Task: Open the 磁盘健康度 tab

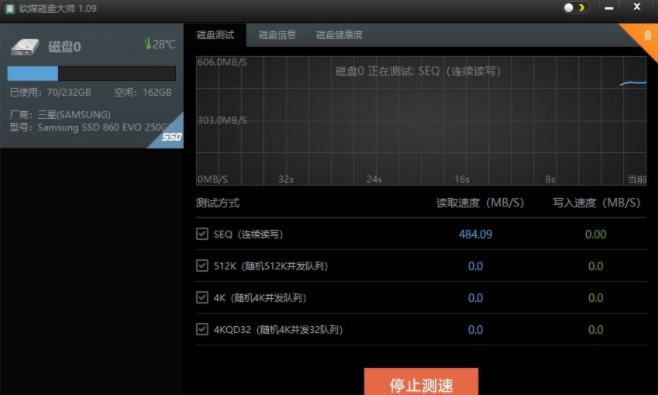Action: coord(339,35)
